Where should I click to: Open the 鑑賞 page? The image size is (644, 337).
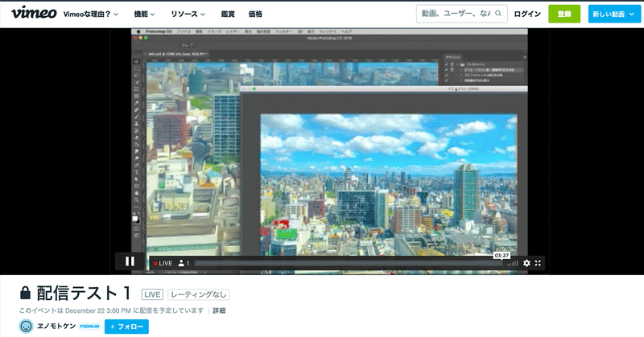[228, 14]
